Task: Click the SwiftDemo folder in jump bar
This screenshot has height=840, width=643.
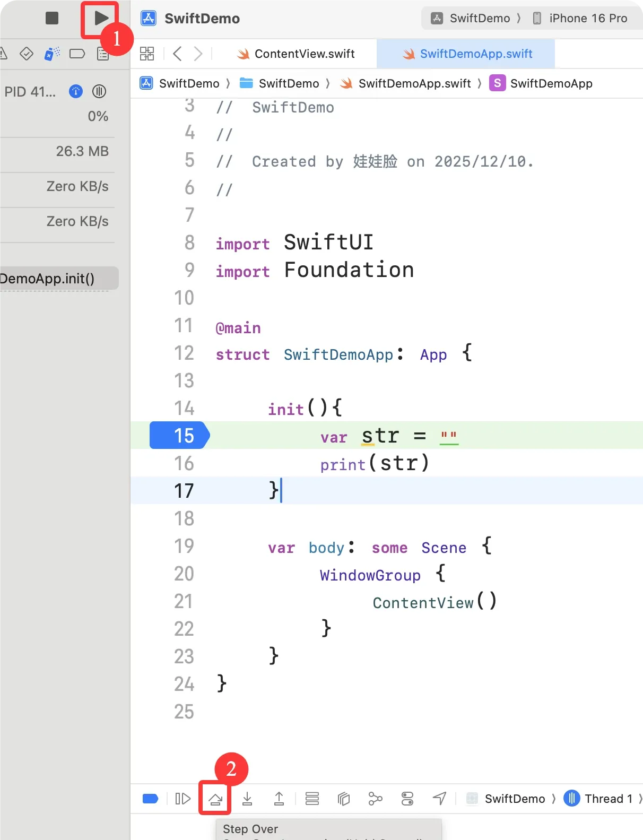Action: pos(279,83)
